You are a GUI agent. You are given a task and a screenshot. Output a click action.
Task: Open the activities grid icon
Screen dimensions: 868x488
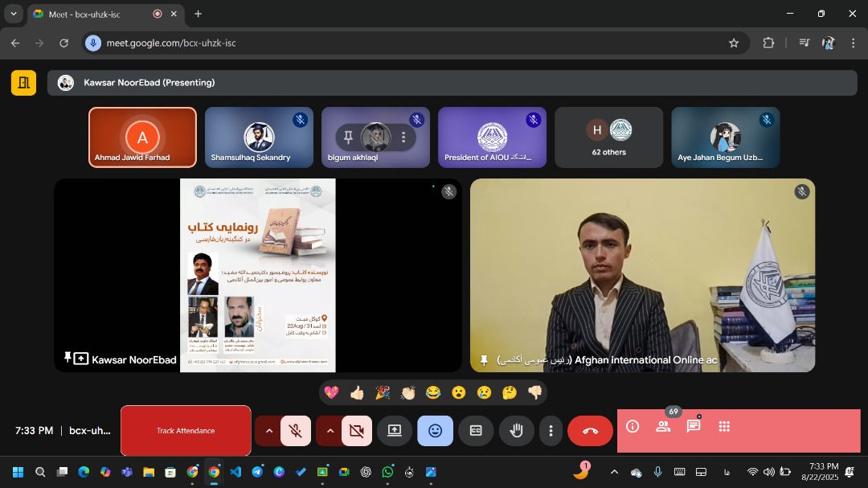724,427
